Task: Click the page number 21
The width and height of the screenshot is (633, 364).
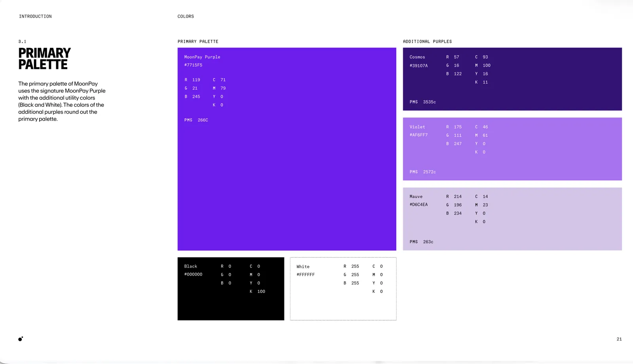Action: tap(619, 339)
